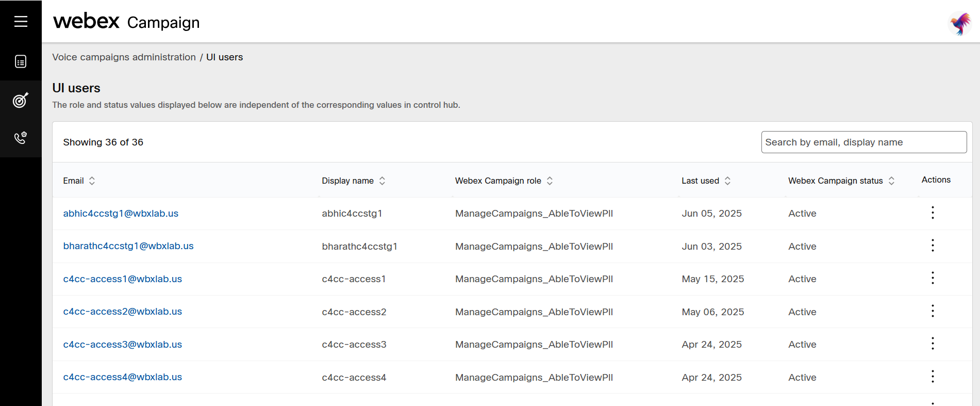Screen dimensions: 980x406
Task: Select the May 15, 2025 last used cell
Action: coord(713,279)
